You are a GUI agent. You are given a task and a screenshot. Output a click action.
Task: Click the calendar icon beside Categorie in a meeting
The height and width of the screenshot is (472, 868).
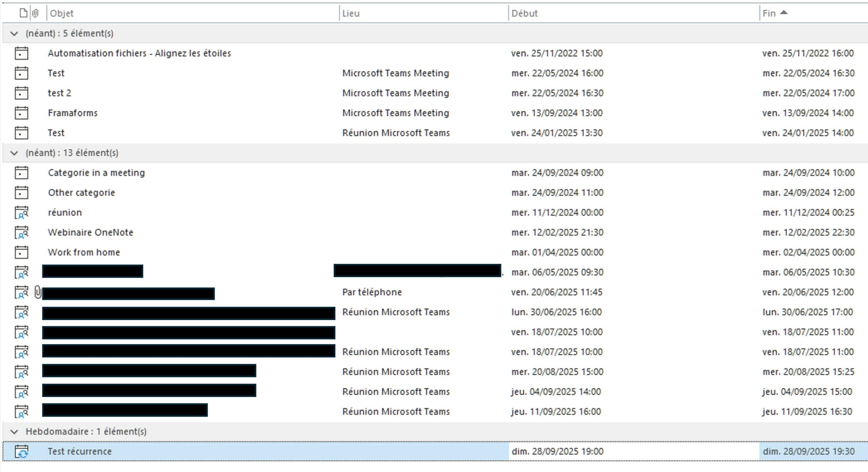[x=21, y=173]
